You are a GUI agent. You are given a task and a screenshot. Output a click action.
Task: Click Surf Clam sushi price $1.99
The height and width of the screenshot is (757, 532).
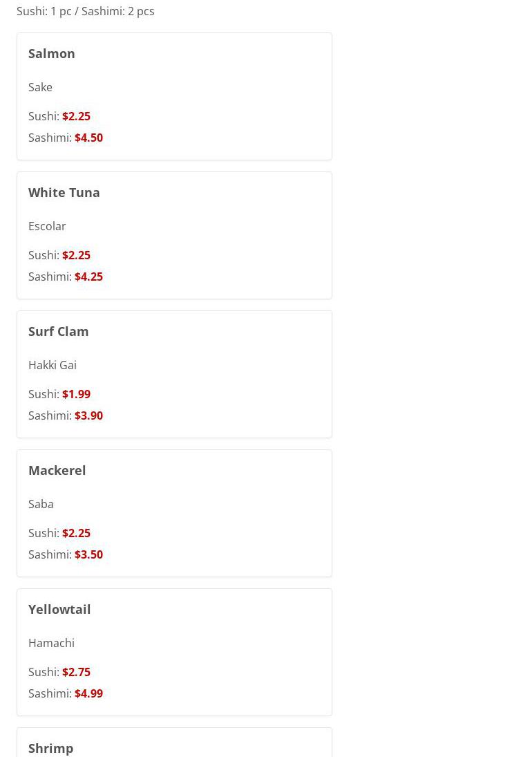(76, 394)
